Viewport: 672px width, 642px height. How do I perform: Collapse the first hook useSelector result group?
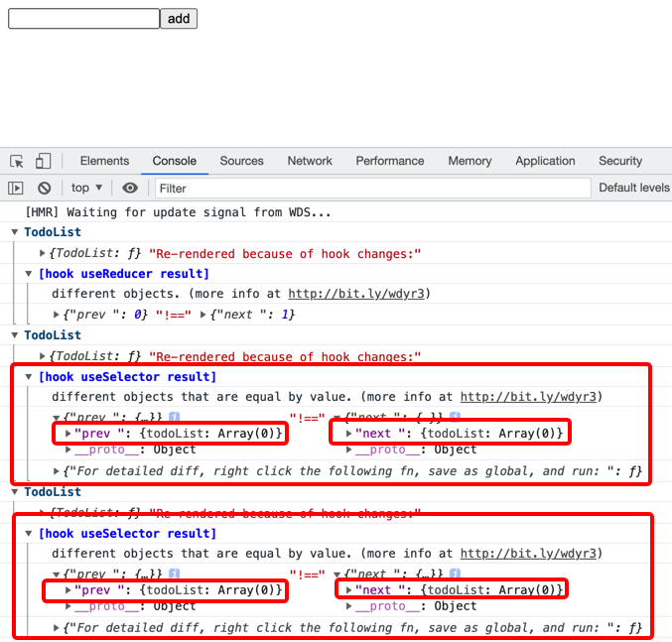click(28, 377)
